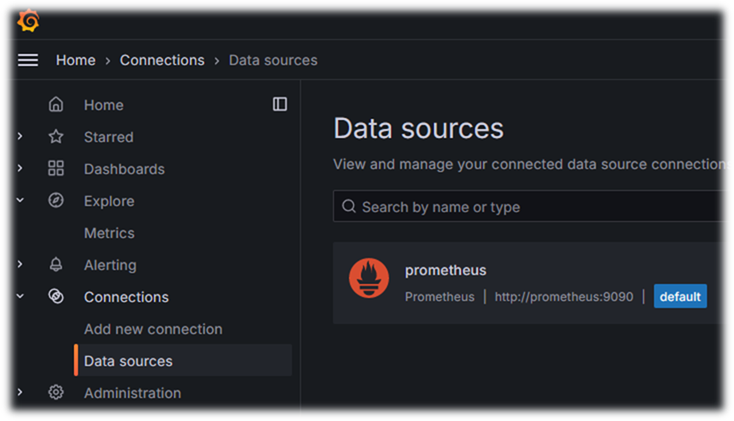Open Home in the sidebar menu
Viewport: 734px width, 421px height.
coord(103,105)
